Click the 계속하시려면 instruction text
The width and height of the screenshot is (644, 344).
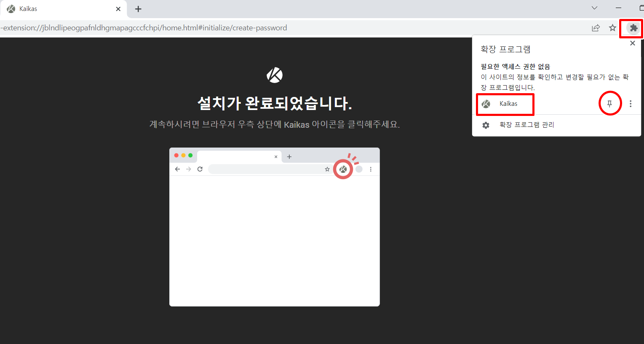click(275, 124)
